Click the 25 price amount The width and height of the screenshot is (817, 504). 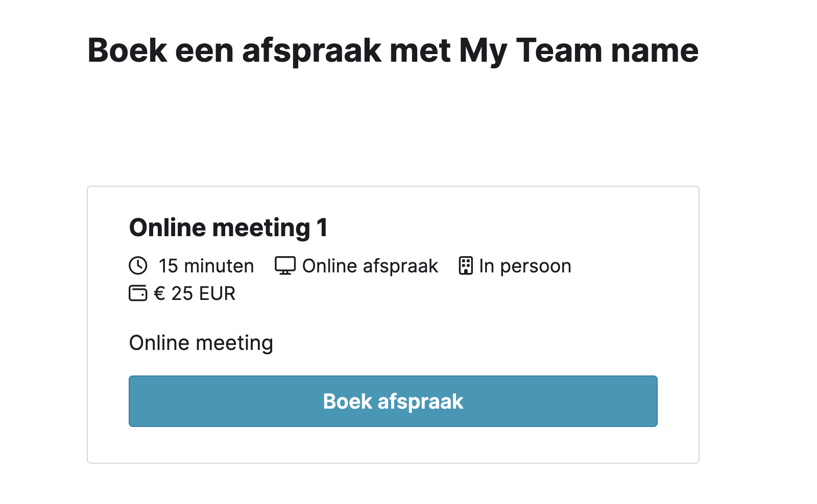(x=182, y=293)
